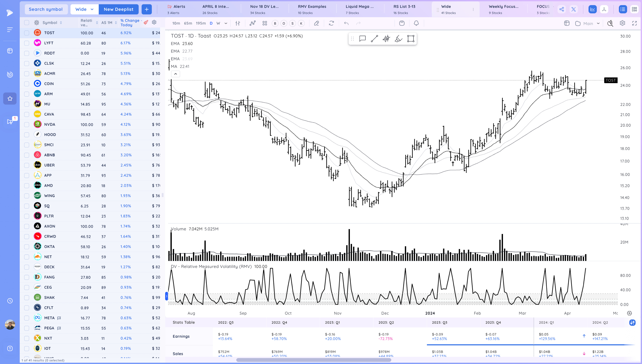Image resolution: width=642 pixels, height=364 pixels.
Task: Open the help question mark icon
Action: (10, 348)
